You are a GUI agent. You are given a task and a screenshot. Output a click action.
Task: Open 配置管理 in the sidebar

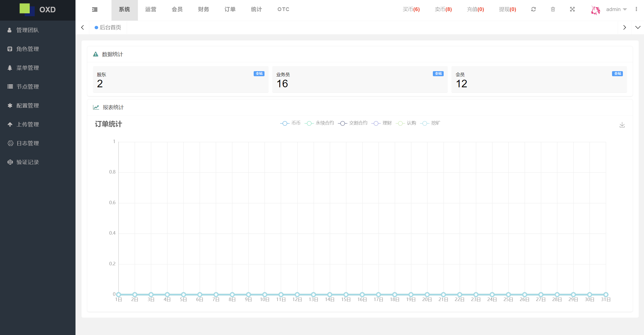coord(28,106)
